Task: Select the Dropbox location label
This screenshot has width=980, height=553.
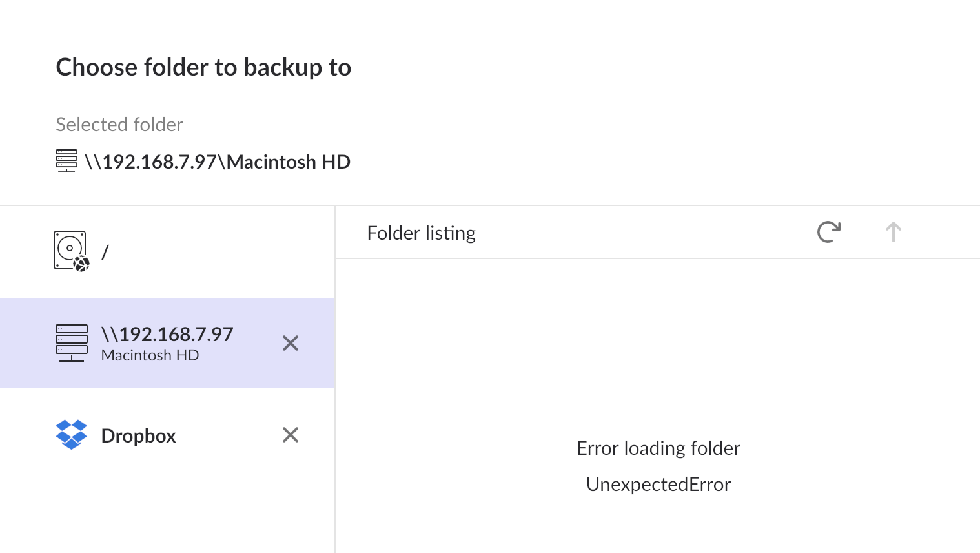Action: click(x=138, y=436)
